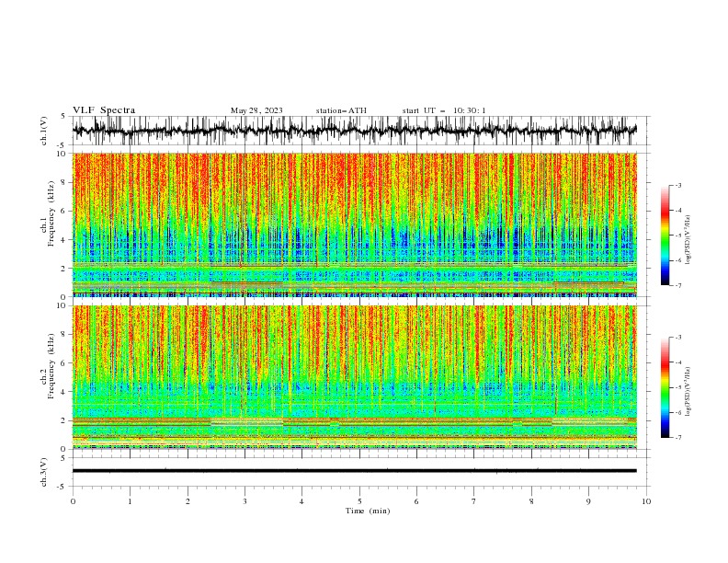Click the "Time (min)" x-axis label
This screenshot has width=728, height=563.
click(368, 511)
